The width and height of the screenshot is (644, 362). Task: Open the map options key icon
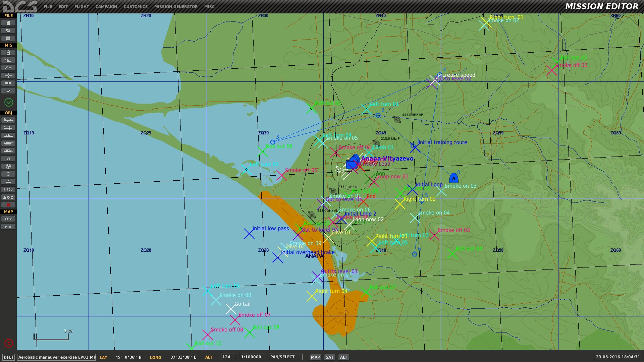tap(8, 219)
